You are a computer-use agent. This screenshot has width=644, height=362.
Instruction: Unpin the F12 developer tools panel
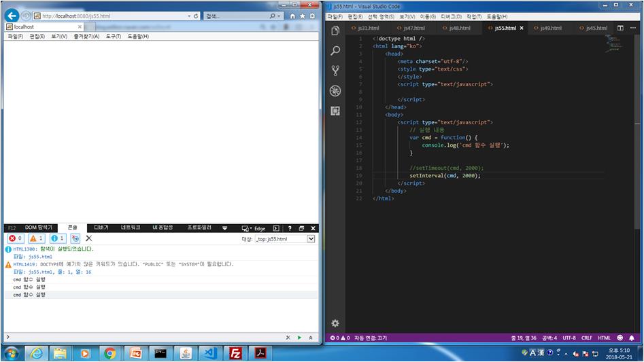point(301,228)
